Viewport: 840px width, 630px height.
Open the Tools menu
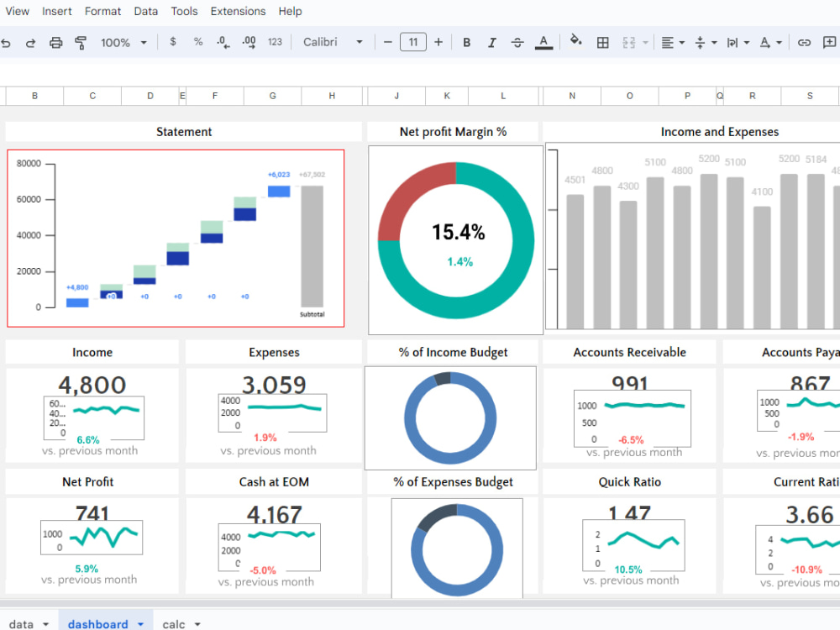pos(184,11)
